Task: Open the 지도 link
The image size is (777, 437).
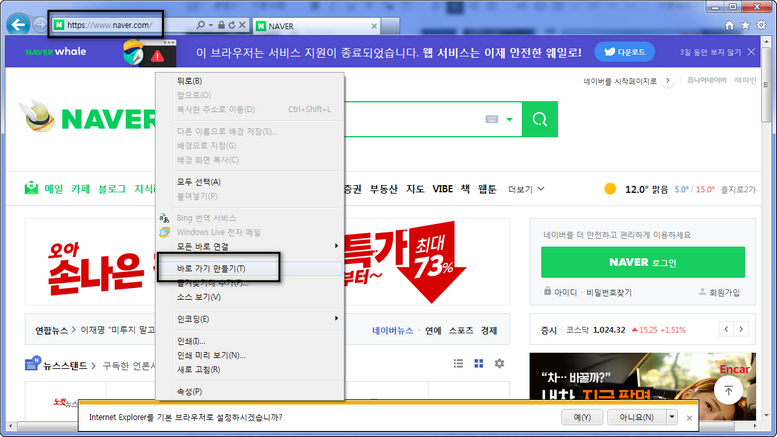Action: [415, 189]
